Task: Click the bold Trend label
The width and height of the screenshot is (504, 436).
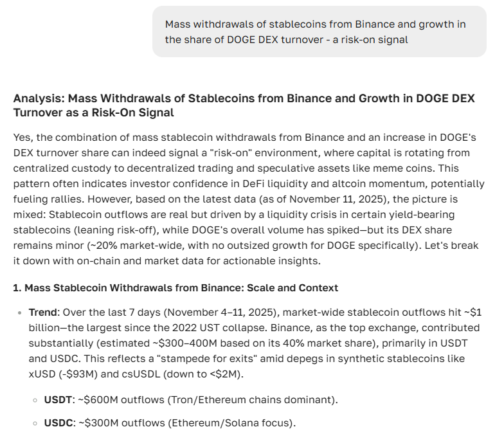Action: (42, 312)
